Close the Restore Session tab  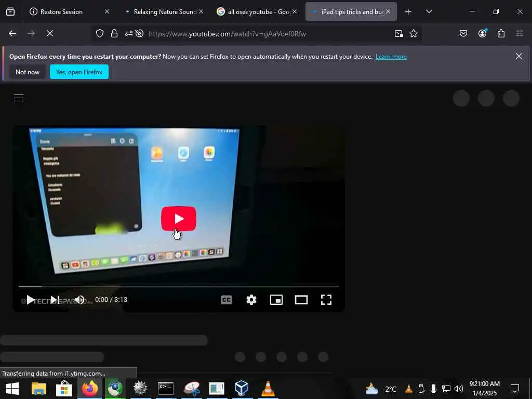tap(107, 11)
